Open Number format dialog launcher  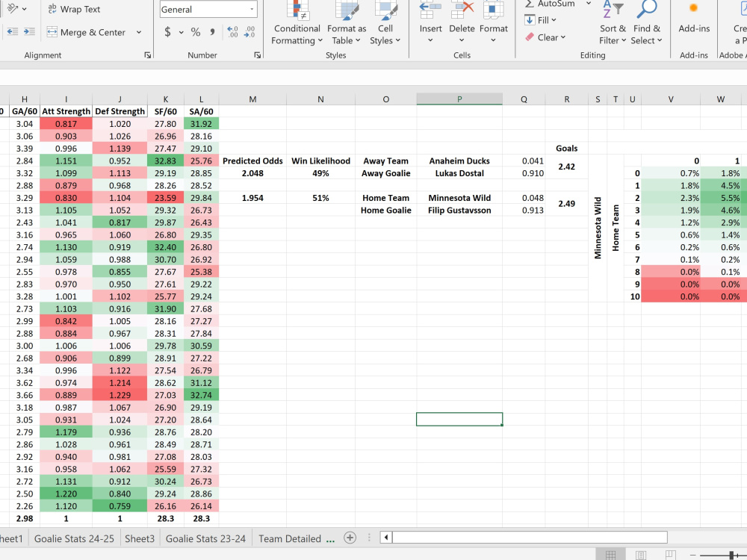tap(257, 55)
